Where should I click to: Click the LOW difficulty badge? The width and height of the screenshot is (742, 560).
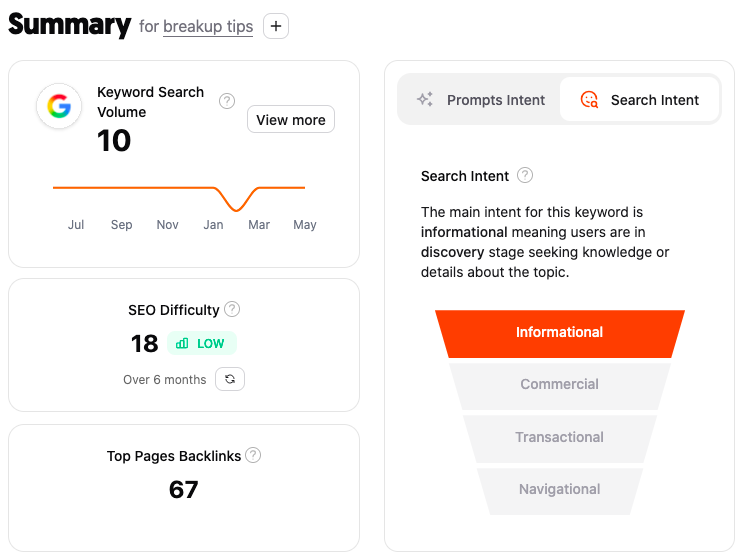pos(202,343)
